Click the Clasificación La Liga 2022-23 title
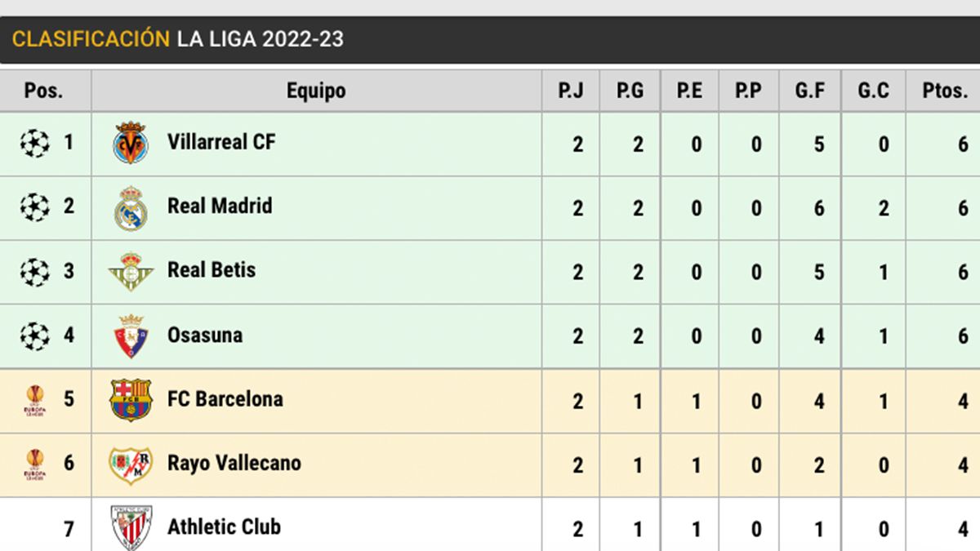The height and width of the screenshot is (551, 980). click(x=177, y=39)
